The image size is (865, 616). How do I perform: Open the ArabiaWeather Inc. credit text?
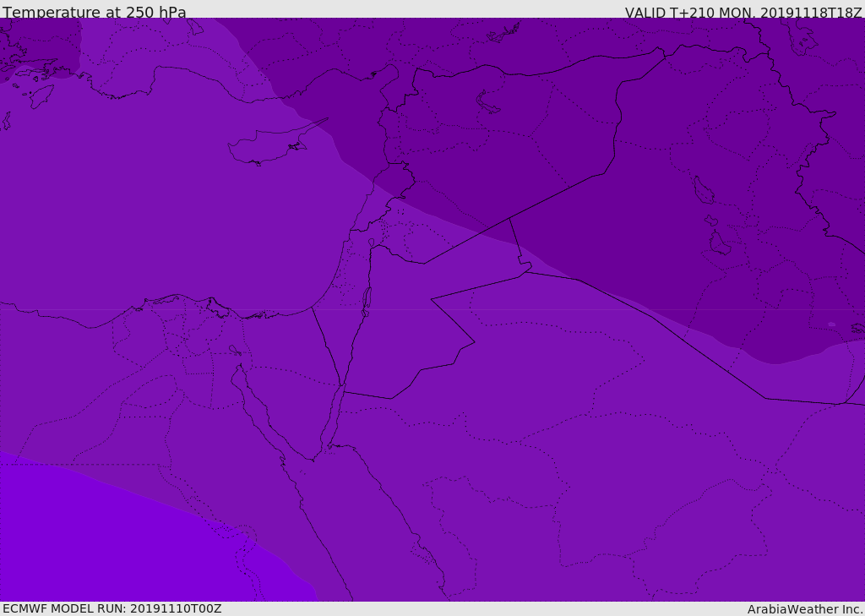click(x=804, y=609)
